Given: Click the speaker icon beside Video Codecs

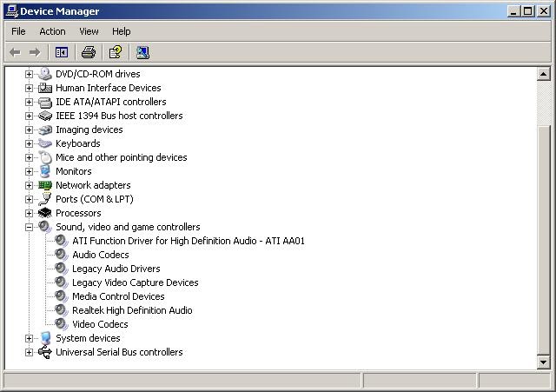Looking at the screenshot, I should click(x=62, y=324).
